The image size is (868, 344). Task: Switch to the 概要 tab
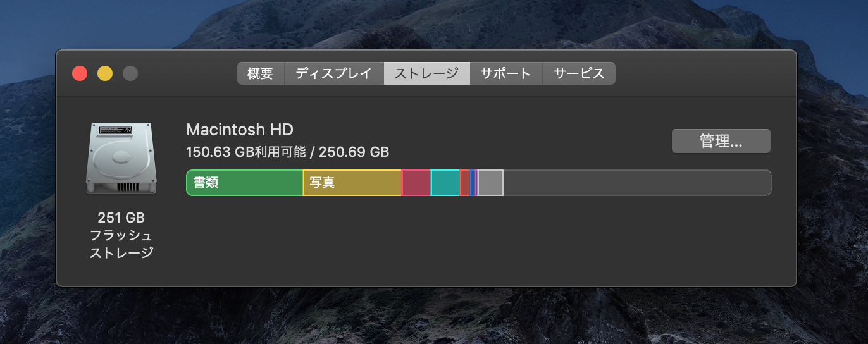[260, 73]
